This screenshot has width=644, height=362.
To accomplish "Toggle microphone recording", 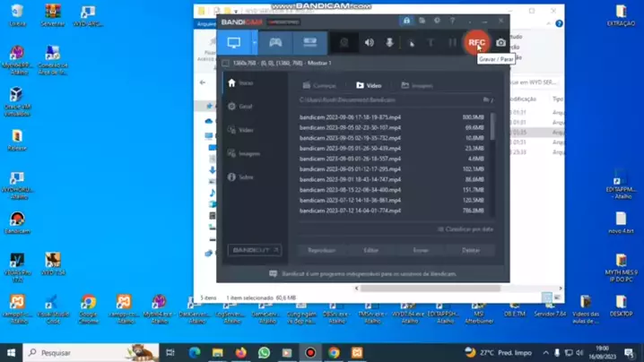I will 389,42.
